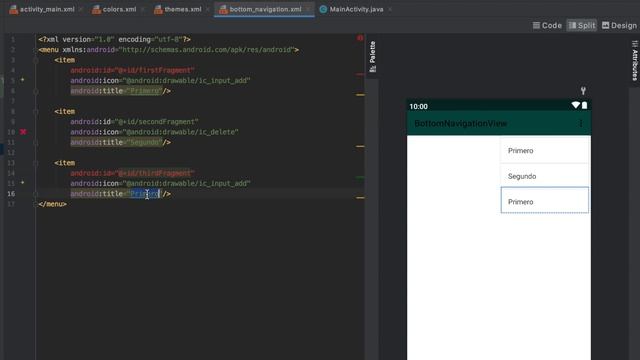Click the @+id/secondFragment id value
The image size is (640, 360).
pos(156,122)
